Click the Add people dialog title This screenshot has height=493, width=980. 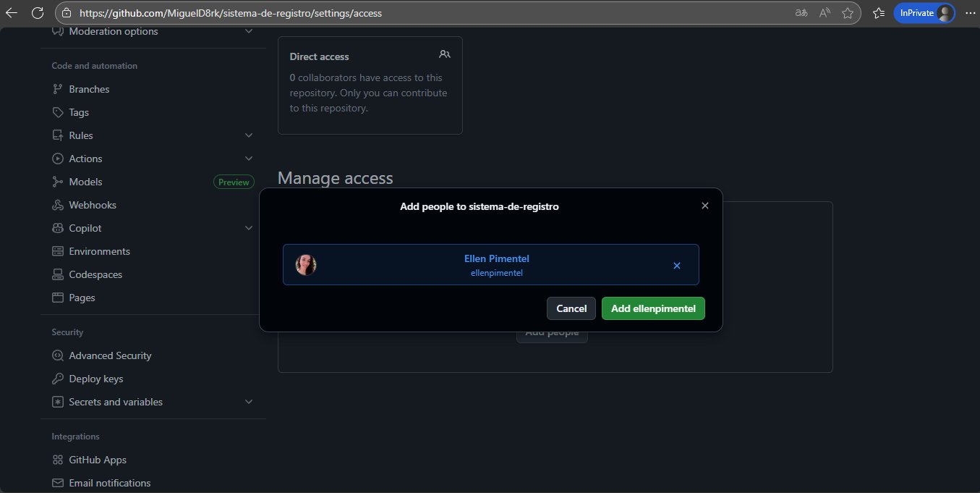click(x=480, y=206)
